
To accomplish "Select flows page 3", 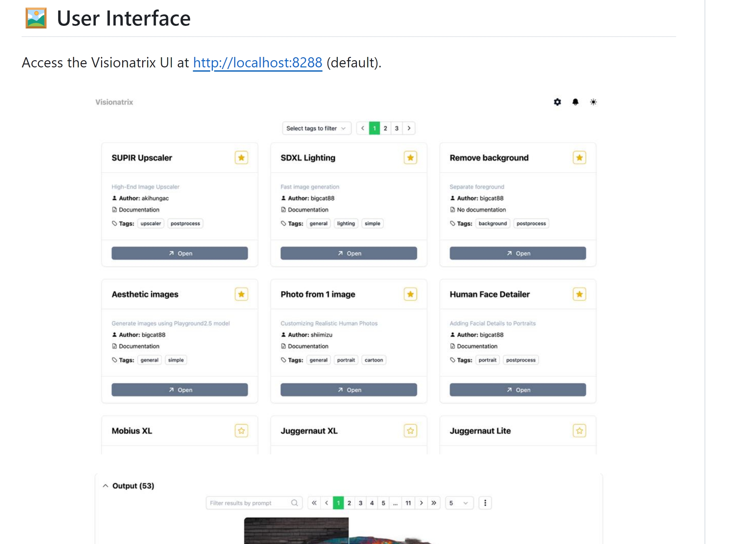I will (397, 128).
